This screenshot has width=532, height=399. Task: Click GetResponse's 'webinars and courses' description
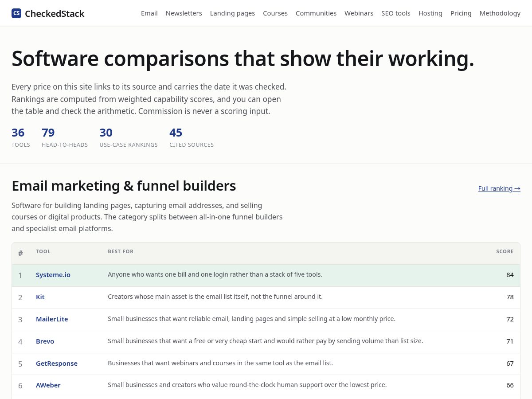(220, 363)
